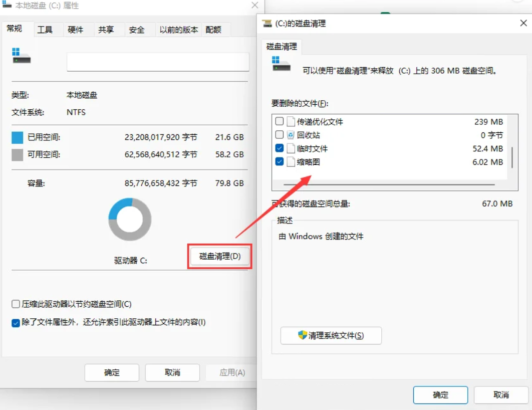
Task: Click the drive icon in the properties window
Action: 21,56
